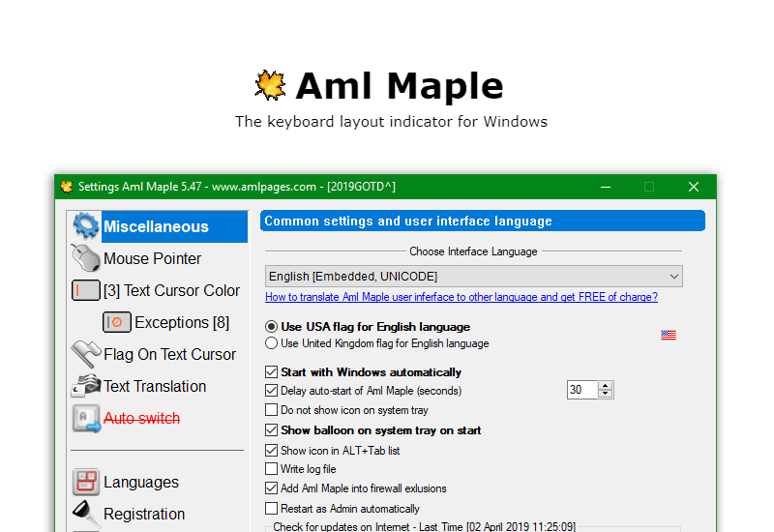Click the Common settings header banner
The height and width of the screenshot is (532, 774).
483,221
